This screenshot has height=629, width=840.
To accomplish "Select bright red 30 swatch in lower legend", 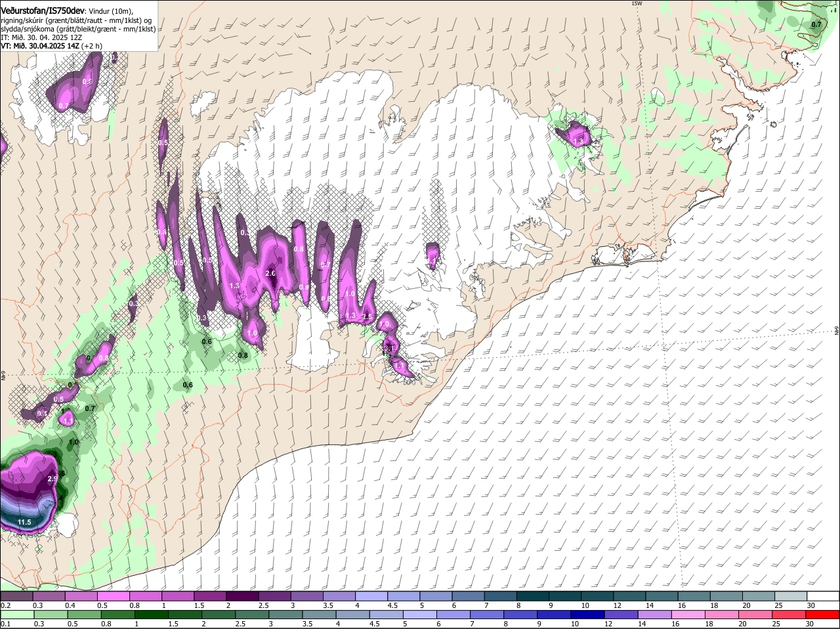I will click(x=823, y=615).
